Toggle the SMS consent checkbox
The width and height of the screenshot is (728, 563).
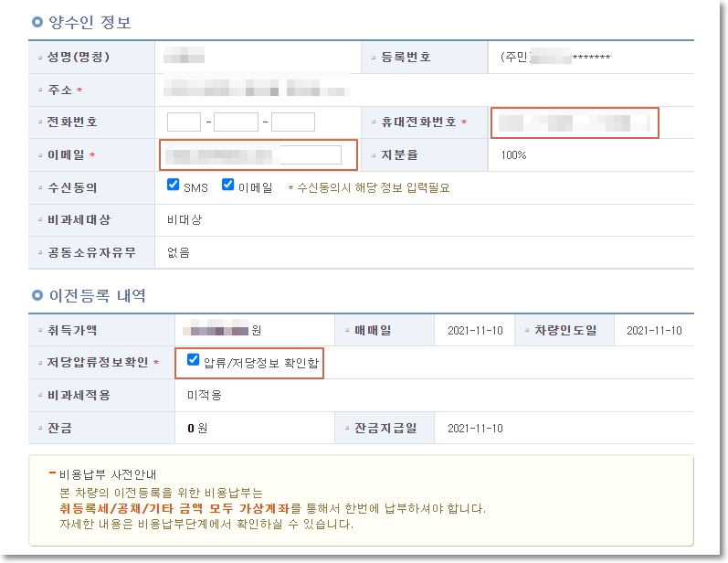click(174, 185)
